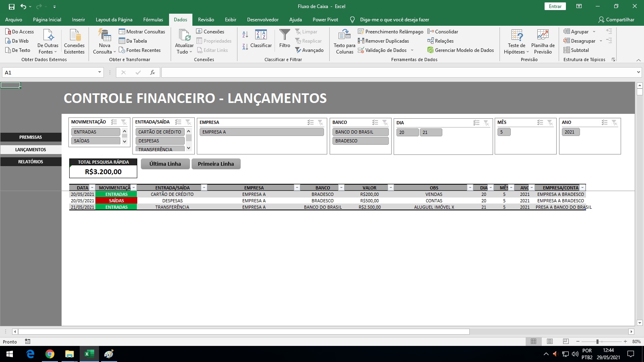The image size is (644, 362).
Task: Sort ascending with A-Z icon
Action: [245, 34]
